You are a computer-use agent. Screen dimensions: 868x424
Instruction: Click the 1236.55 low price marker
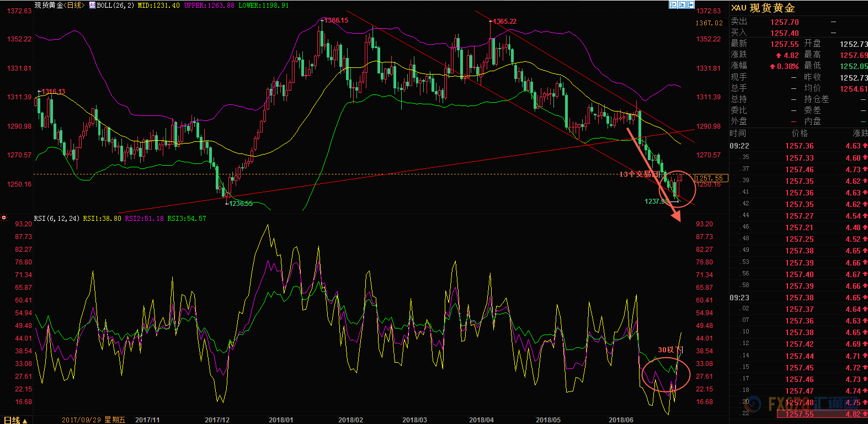241,204
